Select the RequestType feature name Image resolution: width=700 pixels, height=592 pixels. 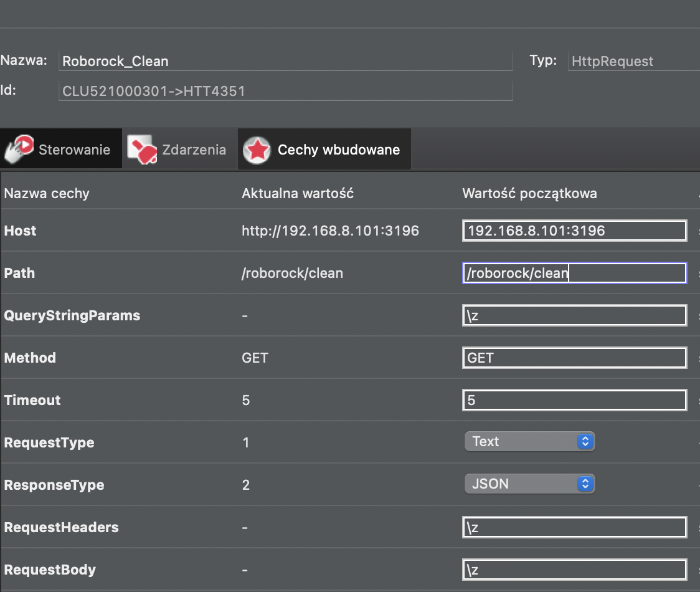point(49,442)
